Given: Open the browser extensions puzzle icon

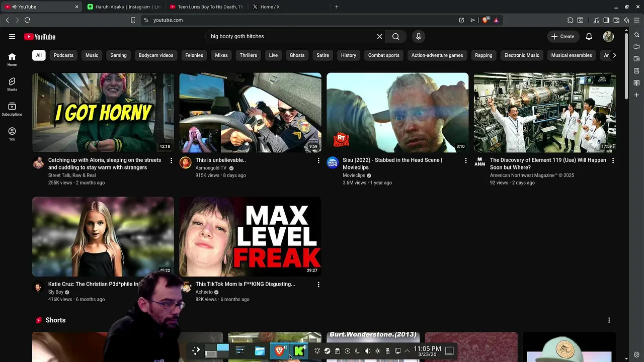Looking at the screenshot, I should pos(570,20).
